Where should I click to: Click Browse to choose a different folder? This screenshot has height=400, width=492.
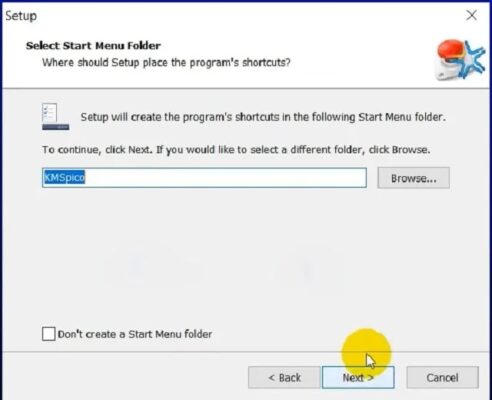tap(413, 178)
